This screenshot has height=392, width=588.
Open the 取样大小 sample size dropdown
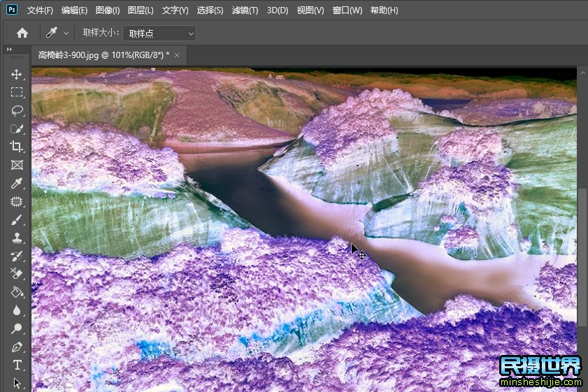pos(159,34)
